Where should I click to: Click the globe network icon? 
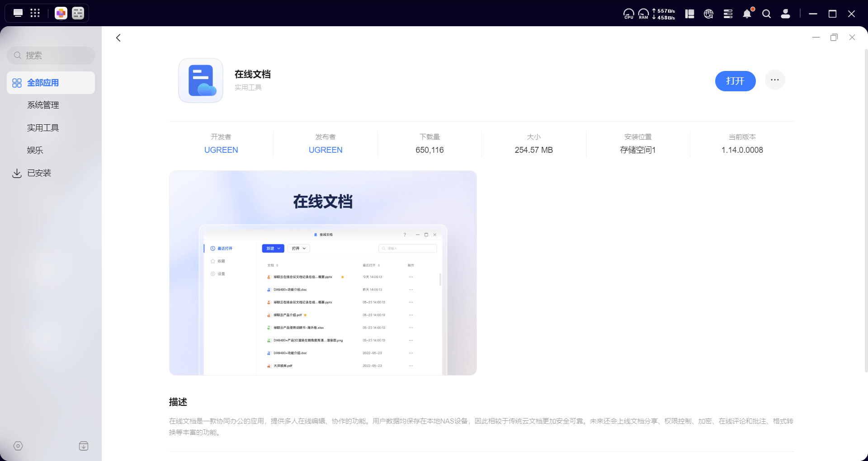[x=708, y=14]
